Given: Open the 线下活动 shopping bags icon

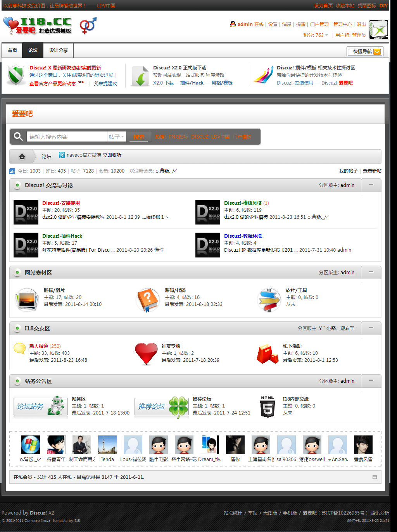Looking at the screenshot, I should click(268, 354).
